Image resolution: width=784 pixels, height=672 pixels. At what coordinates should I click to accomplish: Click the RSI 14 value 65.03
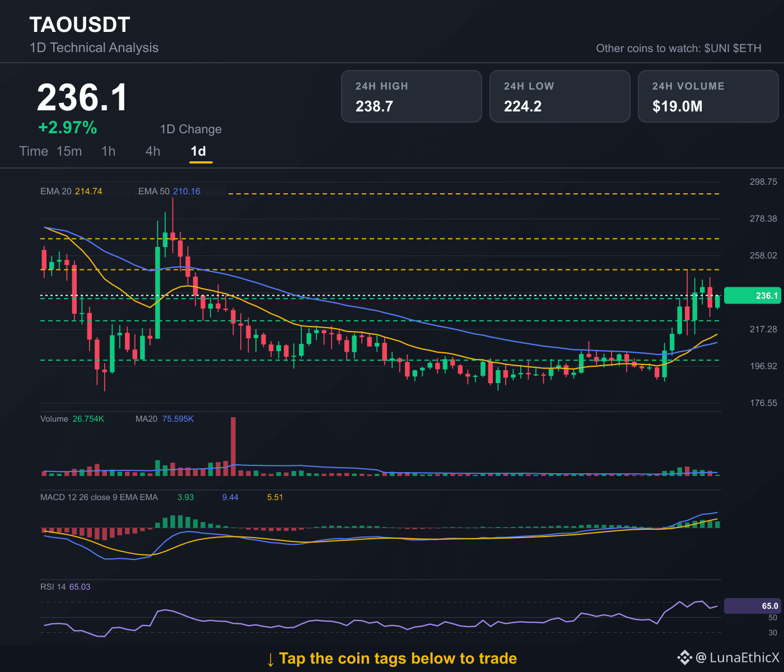pos(80,587)
